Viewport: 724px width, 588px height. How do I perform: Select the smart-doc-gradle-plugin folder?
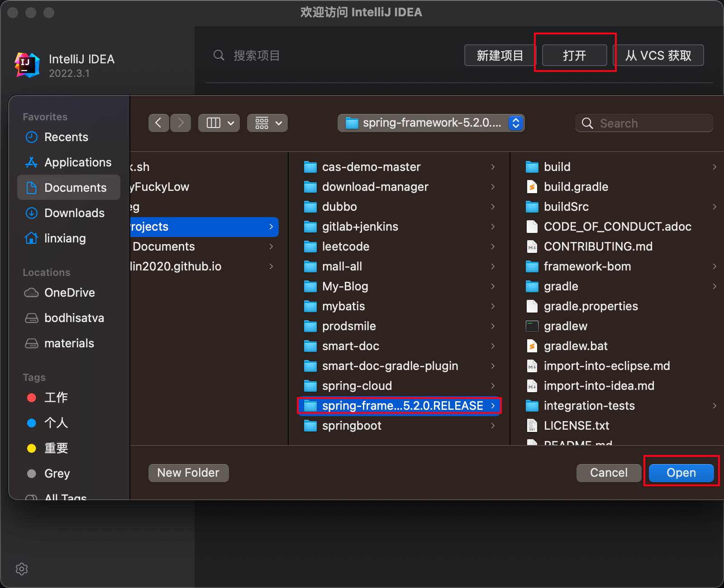399,366
